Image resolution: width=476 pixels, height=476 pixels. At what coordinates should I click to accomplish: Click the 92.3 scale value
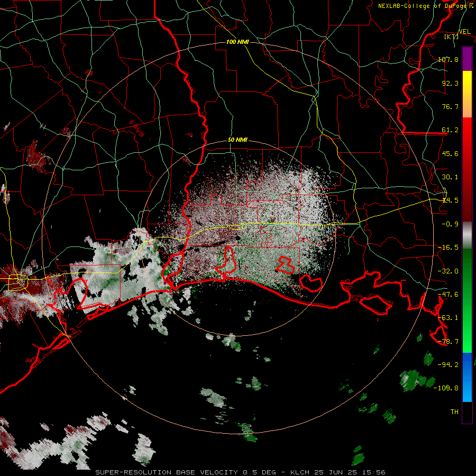[450, 83]
